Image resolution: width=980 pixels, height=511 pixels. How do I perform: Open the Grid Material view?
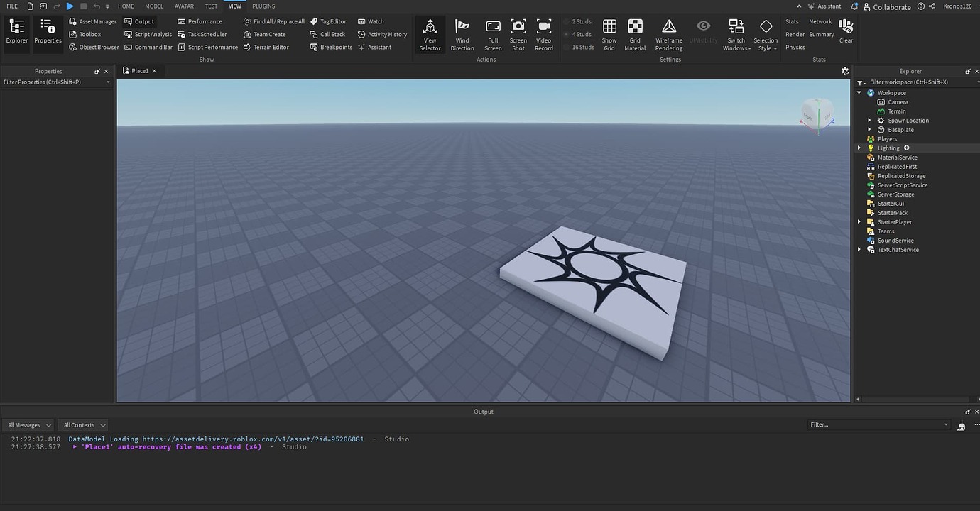pyautogui.click(x=634, y=33)
